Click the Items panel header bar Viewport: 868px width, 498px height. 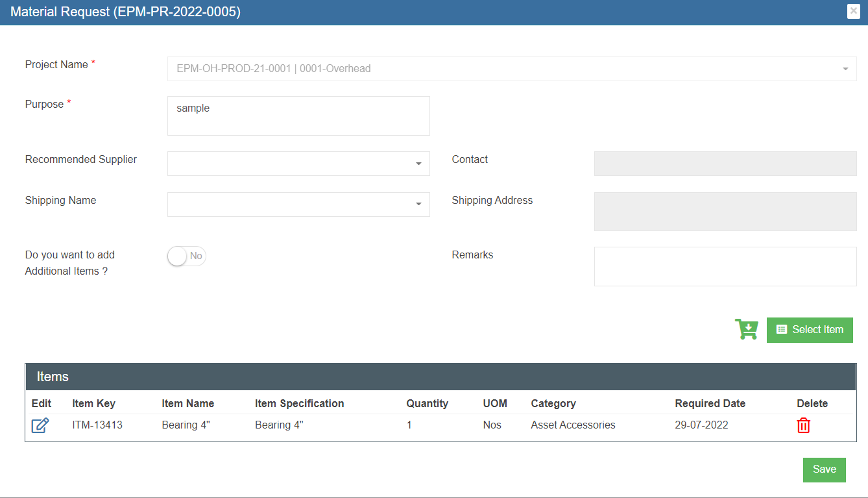coord(440,377)
